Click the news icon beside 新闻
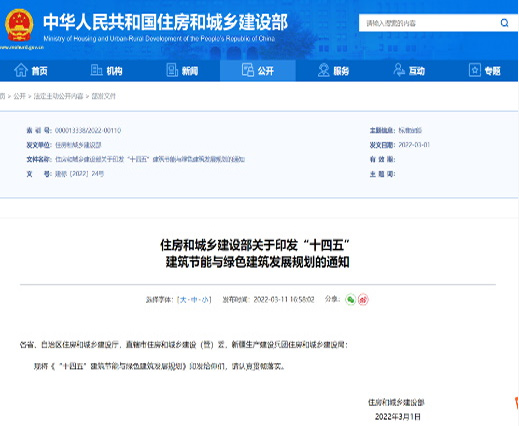This screenshot has width=519, height=426. [x=172, y=70]
